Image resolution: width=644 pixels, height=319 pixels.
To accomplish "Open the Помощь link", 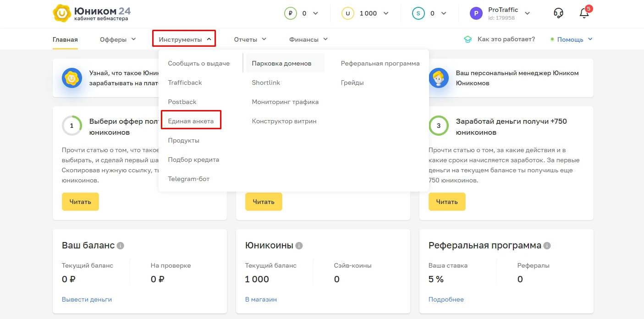I will coord(570,39).
